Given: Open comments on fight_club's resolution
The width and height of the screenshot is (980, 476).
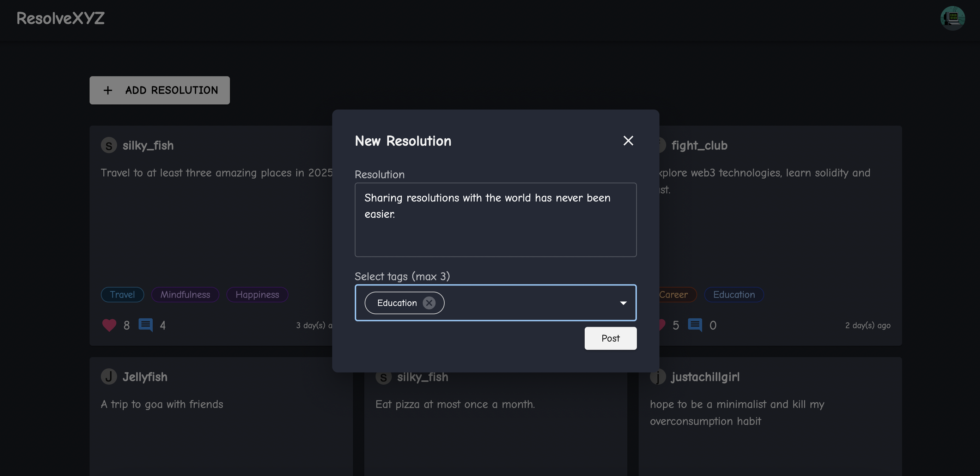Looking at the screenshot, I should tap(695, 325).
